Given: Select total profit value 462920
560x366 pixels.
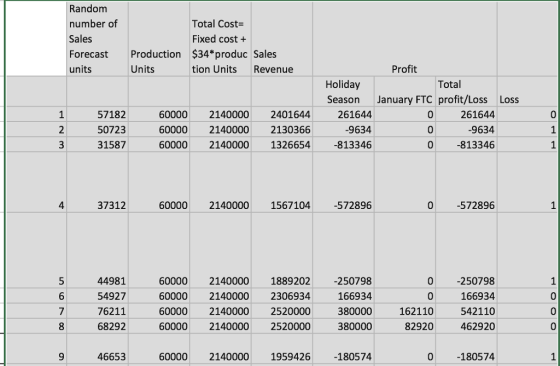Looking at the screenshot, I should (x=466, y=326).
